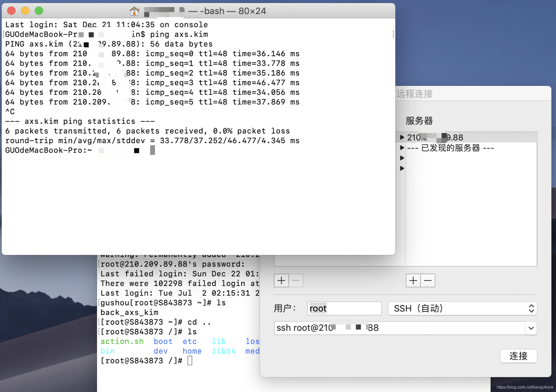Image resolution: width=556 pixels, height=392 pixels.
Task: Expand the 210.x.x.88 server entry
Action: (x=402, y=137)
